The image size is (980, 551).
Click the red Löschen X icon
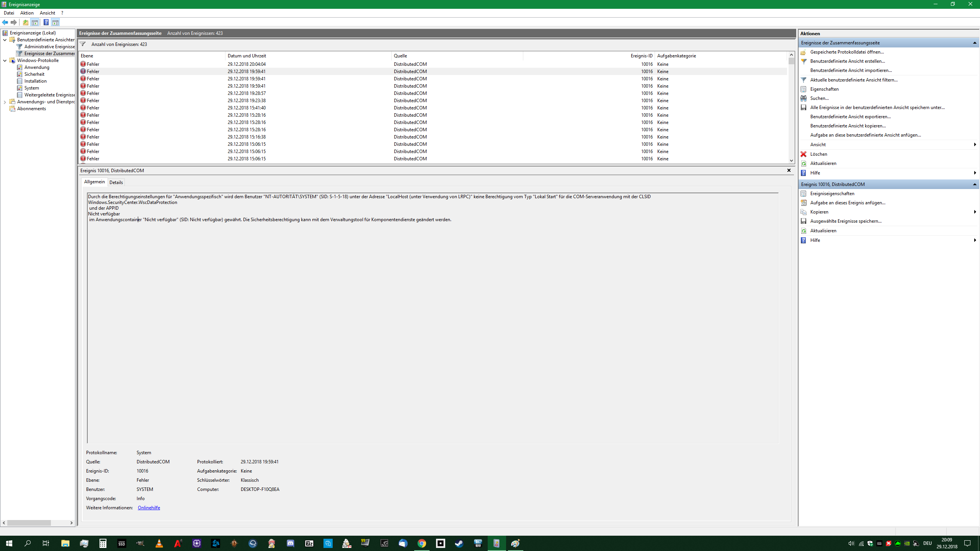tap(804, 154)
